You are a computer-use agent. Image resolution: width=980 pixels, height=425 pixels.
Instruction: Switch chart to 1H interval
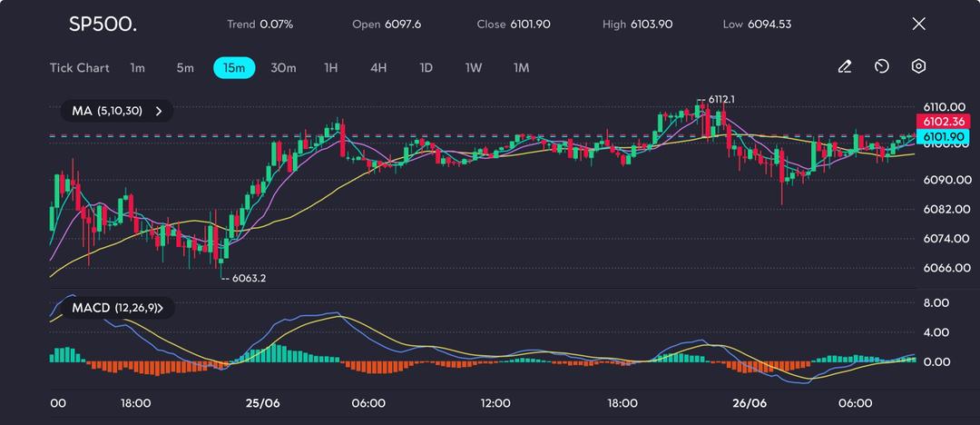331,68
